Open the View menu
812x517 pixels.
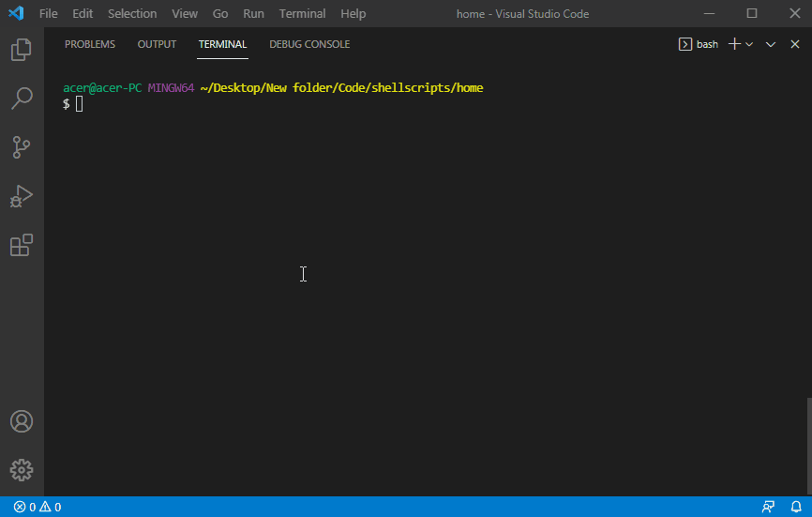pyautogui.click(x=185, y=13)
